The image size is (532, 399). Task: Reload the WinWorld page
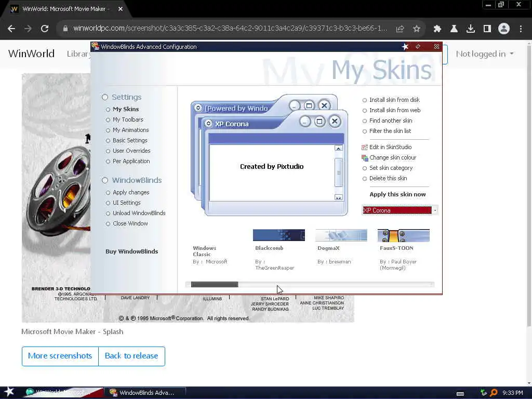point(45,29)
